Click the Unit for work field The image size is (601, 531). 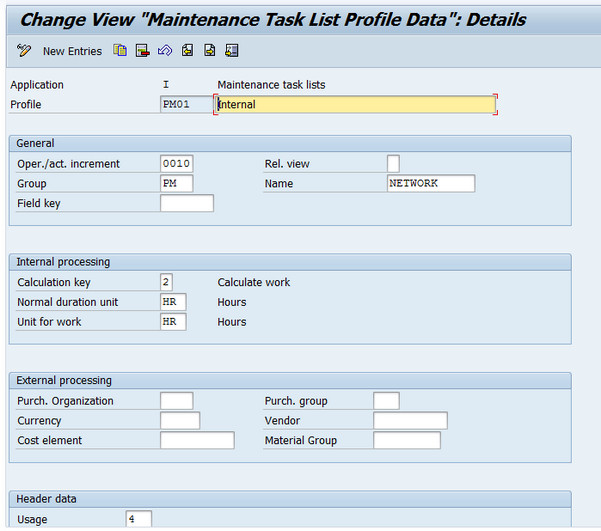tap(173, 322)
